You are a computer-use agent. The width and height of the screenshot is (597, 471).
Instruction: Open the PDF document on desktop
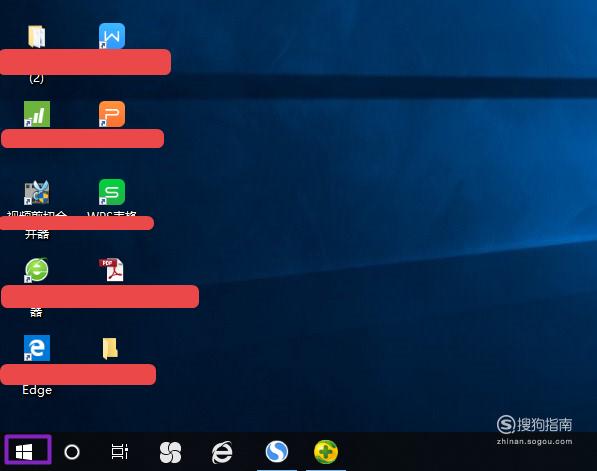(x=112, y=270)
